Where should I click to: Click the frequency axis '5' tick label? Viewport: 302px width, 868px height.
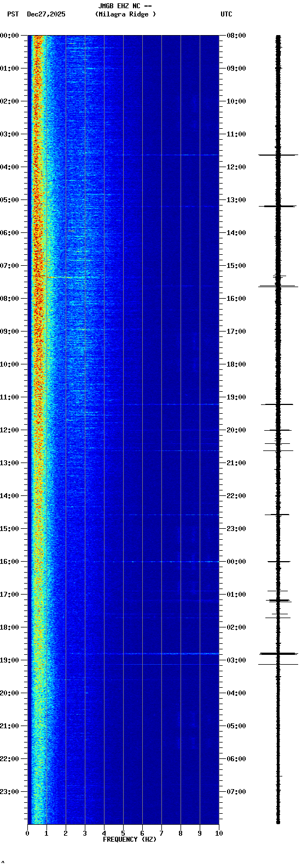click(x=123, y=833)
